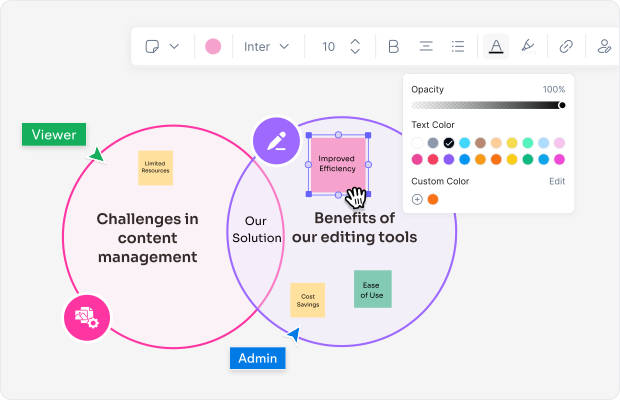Select the highlighter tool icon

click(528, 46)
